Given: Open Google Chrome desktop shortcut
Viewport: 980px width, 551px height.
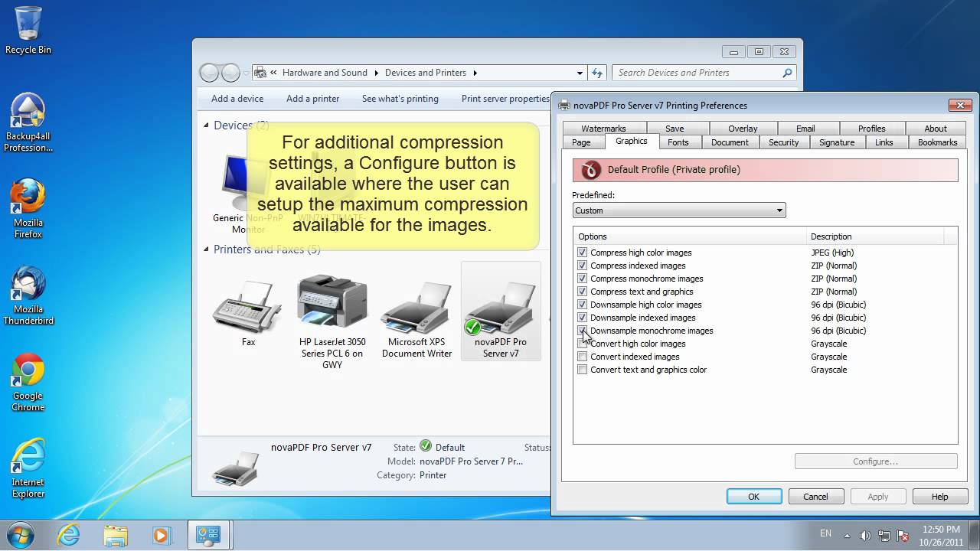Looking at the screenshot, I should pyautogui.click(x=28, y=381).
